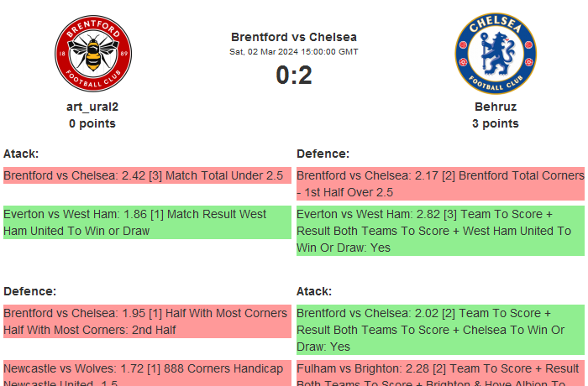588x386 pixels.
Task: Select the Brentford Total Corners 1st Half bet
Action: point(440,184)
